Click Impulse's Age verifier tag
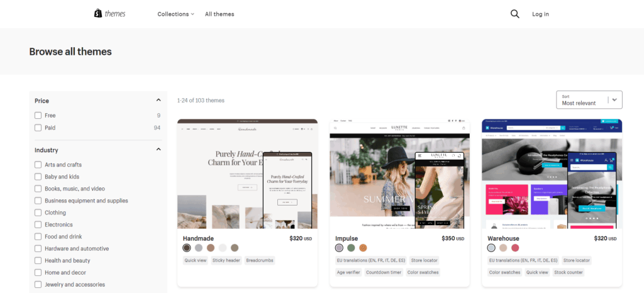Screen dimensions: 644x293 point(348,272)
